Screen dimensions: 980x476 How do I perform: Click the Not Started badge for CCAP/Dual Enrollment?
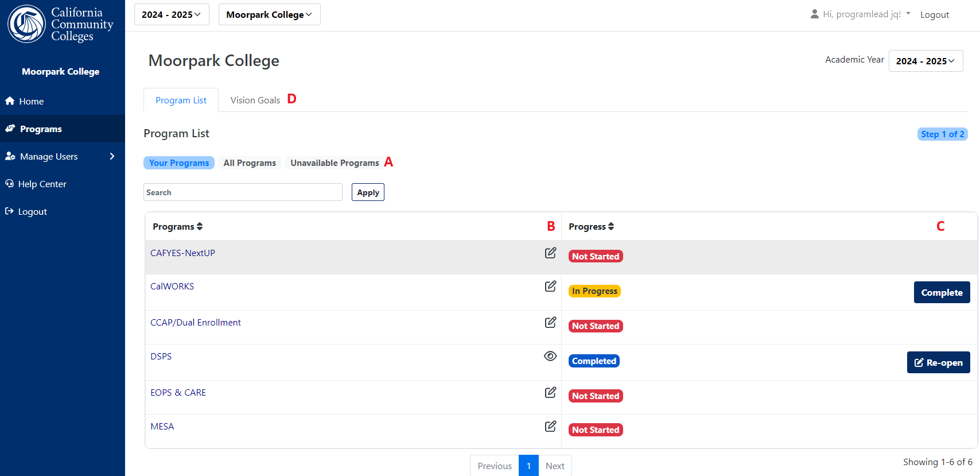click(x=596, y=326)
